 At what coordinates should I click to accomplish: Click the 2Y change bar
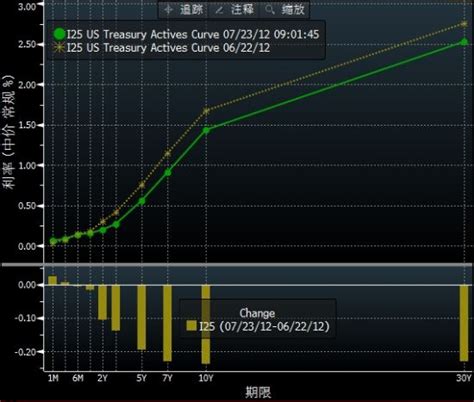point(103,302)
